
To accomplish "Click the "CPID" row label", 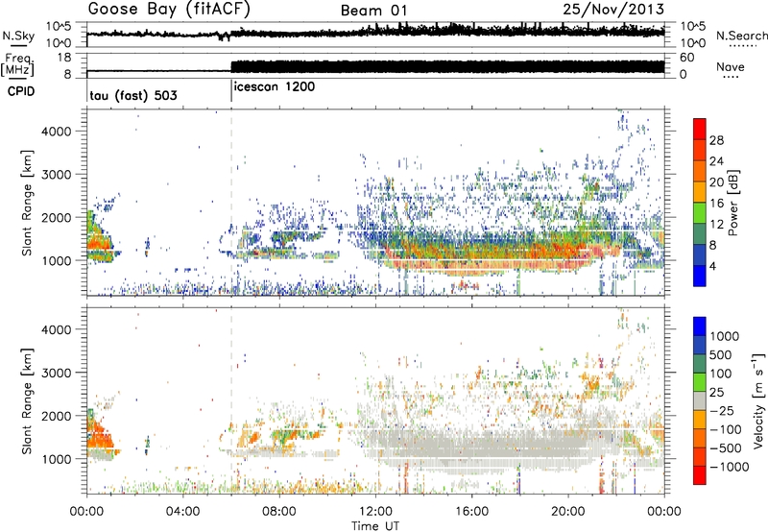I will pos(21,91).
